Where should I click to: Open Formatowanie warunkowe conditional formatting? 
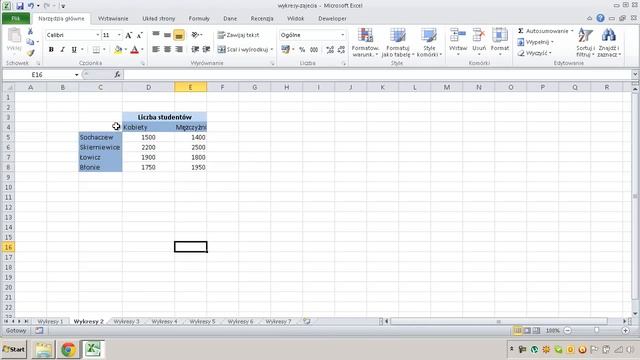[x=365, y=42]
